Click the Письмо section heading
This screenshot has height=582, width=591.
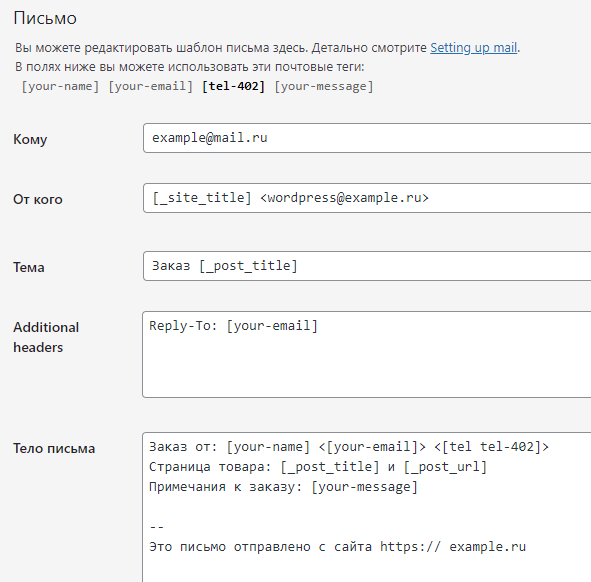pos(45,18)
